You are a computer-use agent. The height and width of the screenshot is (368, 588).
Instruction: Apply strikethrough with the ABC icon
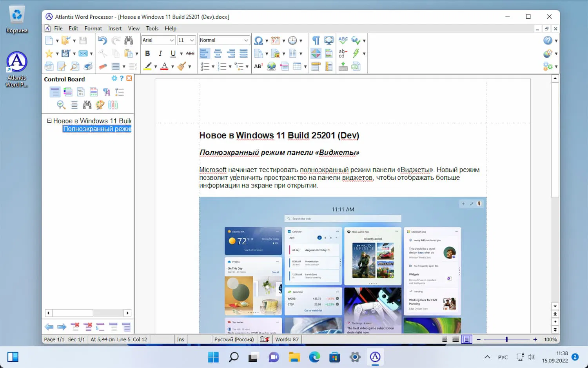pos(190,53)
